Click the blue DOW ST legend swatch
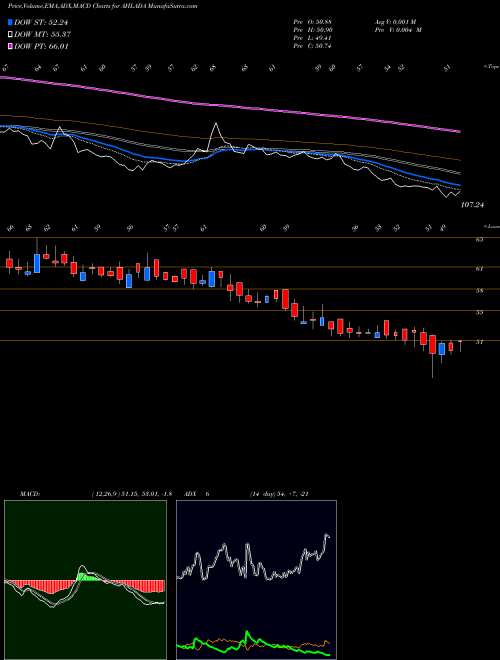The image size is (500, 660). pos(10,22)
